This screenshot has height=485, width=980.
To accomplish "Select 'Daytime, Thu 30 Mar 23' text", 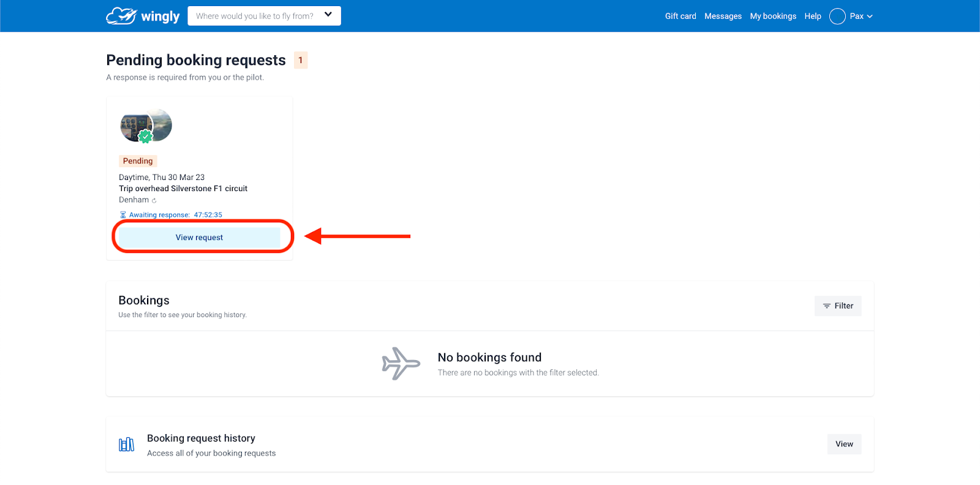I will coord(162,178).
